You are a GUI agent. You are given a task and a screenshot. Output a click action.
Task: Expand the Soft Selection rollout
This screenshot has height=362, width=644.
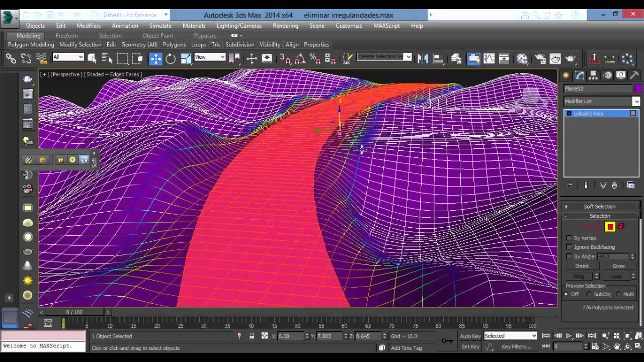[600, 206]
